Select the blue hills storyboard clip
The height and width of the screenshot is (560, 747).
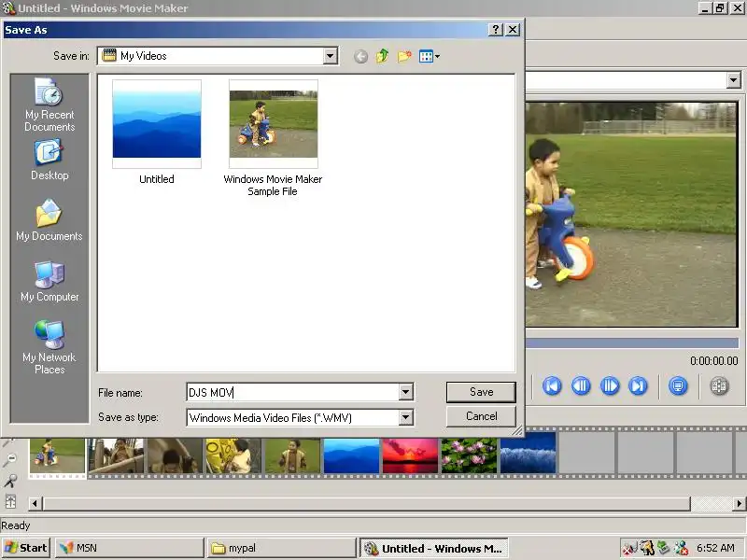352,455
